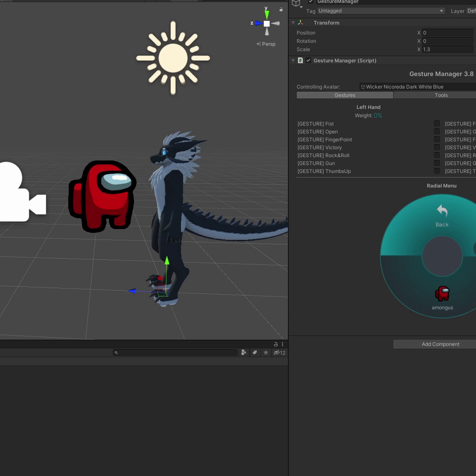The height and width of the screenshot is (476, 476).
Task: Switch to the Tools tab
Action: coord(441,95)
